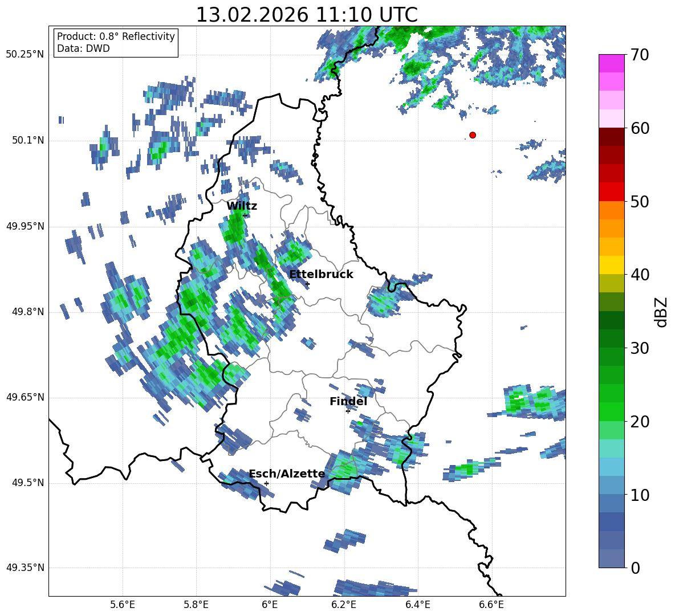Click the 49.8°N latitude label
The width and height of the screenshot is (675, 616).
(x=28, y=312)
